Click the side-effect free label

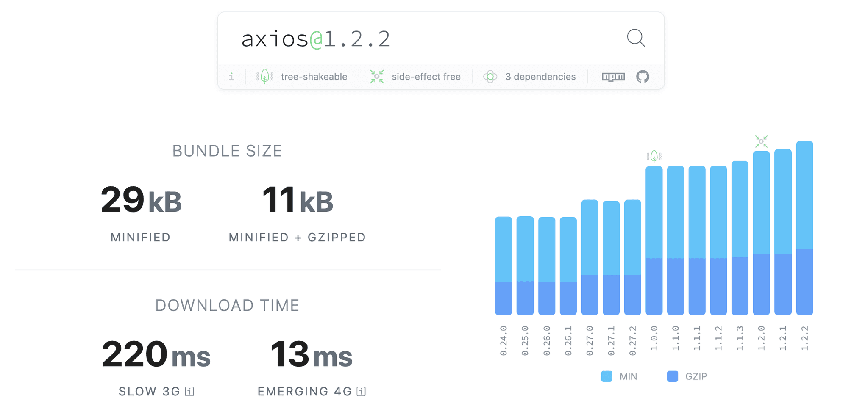pos(426,77)
